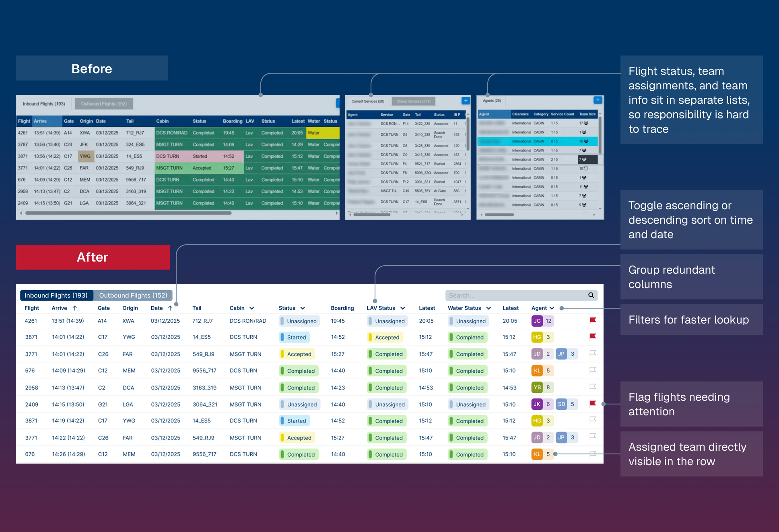Select the cyan highlighted row in Agents table
The width and height of the screenshot is (779, 532).
click(x=538, y=141)
